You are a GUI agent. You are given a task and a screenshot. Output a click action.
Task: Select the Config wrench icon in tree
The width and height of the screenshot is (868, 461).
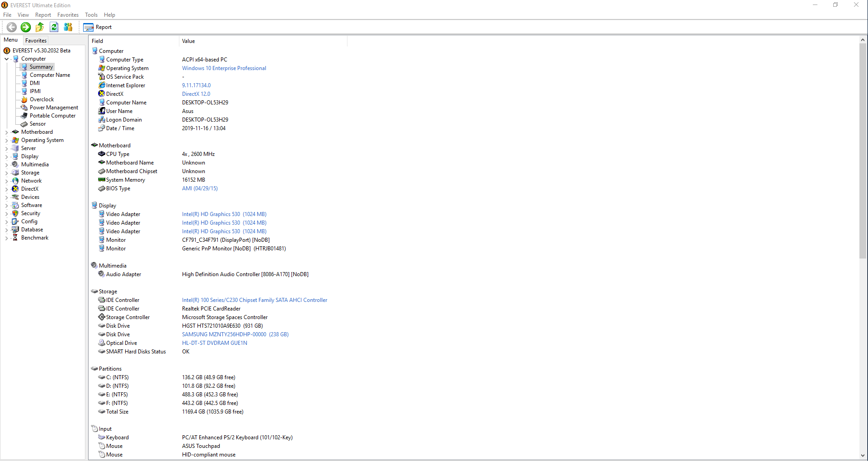[x=15, y=221]
